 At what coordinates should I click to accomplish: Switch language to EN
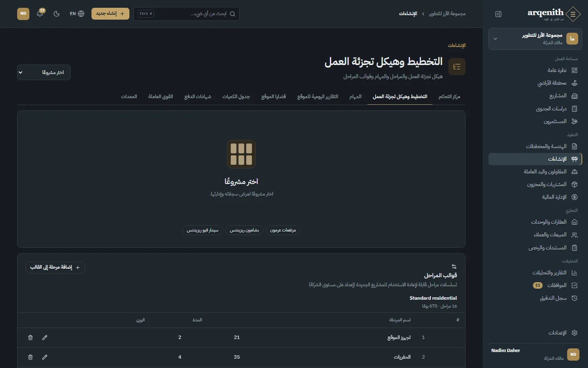click(x=77, y=13)
